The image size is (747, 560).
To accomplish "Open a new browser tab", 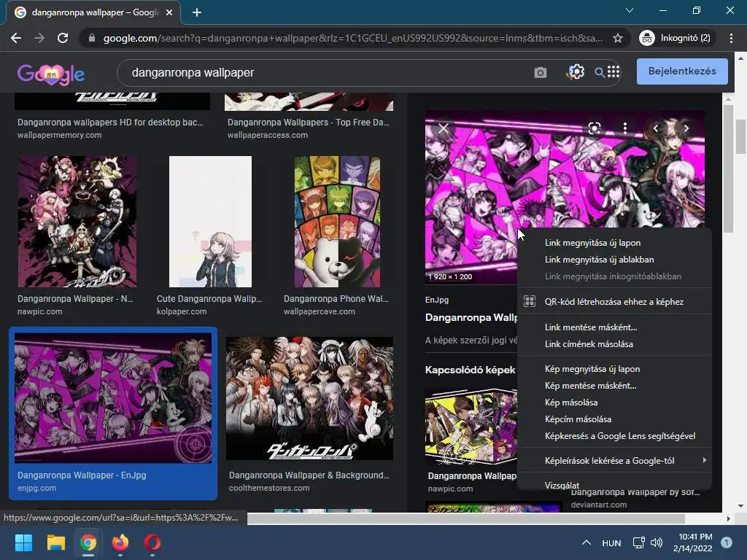I will pos(197,12).
